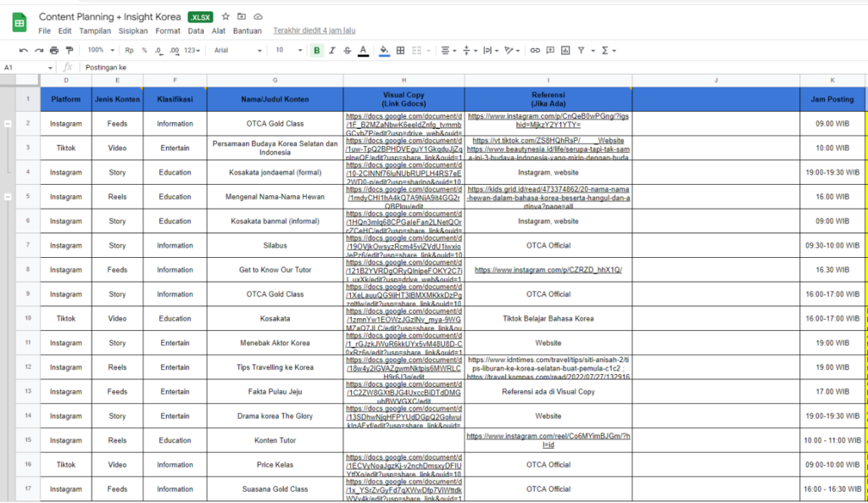Open the Sisipkan menu
This screenshot has width=868, height=503.
click(x=133, y=31)
